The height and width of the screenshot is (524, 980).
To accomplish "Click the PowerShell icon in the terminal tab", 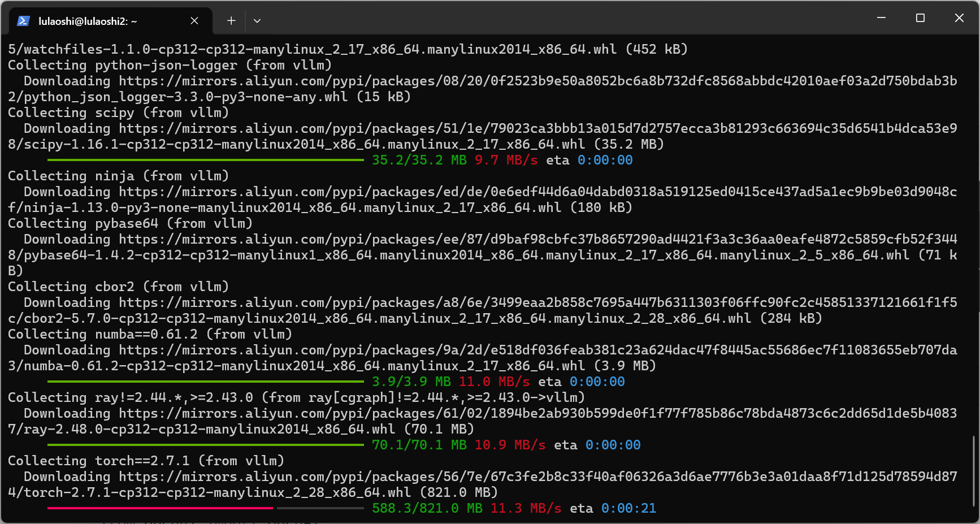I will (x=23, y=21).
